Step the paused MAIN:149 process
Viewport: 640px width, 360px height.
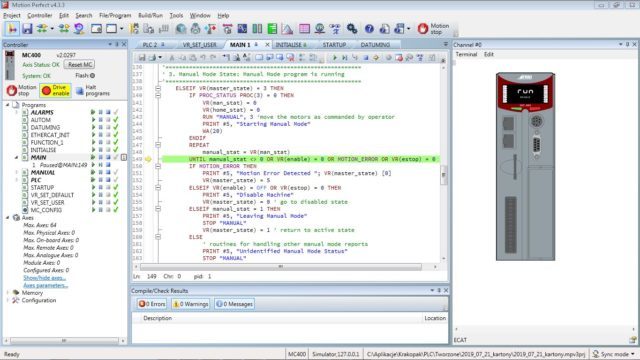pyautogui.click(x=100, y=165)
